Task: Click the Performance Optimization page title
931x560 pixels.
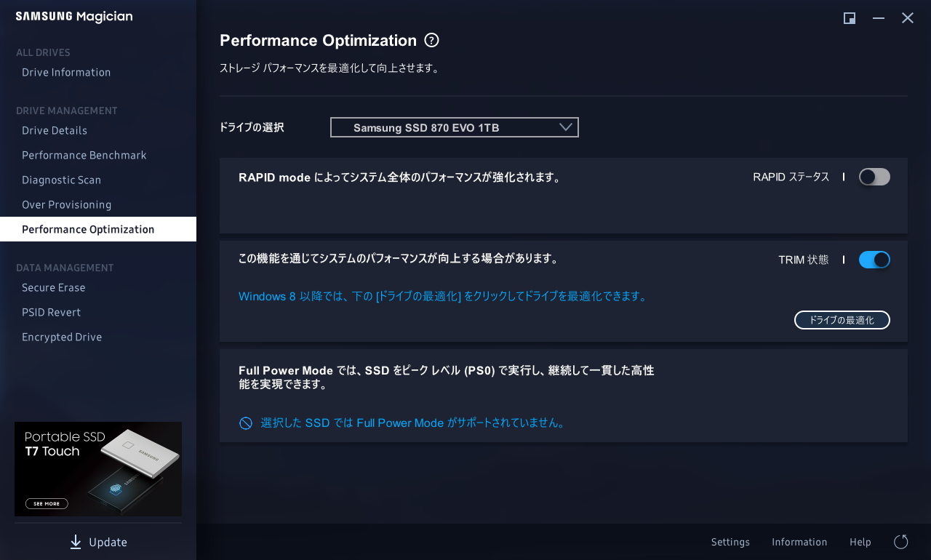Action: (x=318, y=40)
